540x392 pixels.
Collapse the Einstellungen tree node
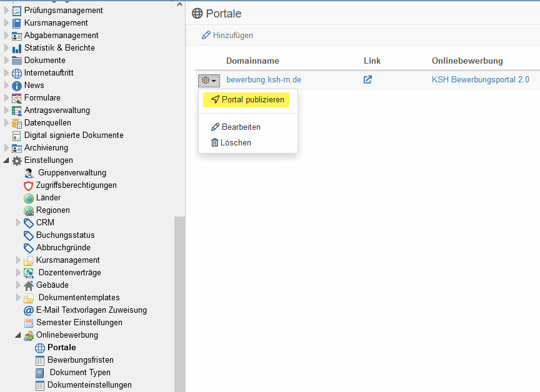tap(7, 160)
